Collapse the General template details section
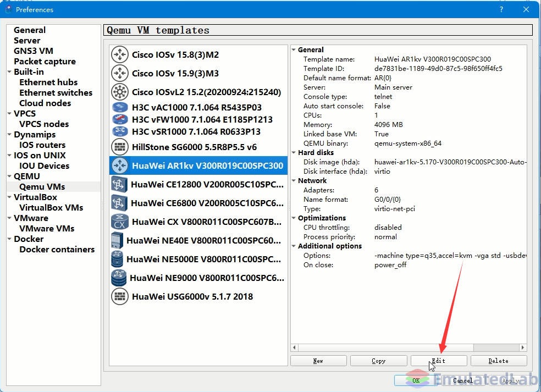Image resolution: width=541 pixels, height=392 pixels. (x=294, y=49)
